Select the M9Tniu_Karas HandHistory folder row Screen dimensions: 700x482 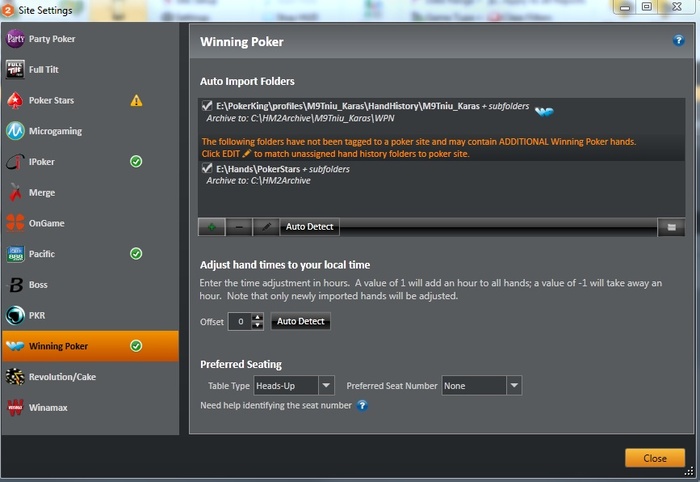pos(441,112)
